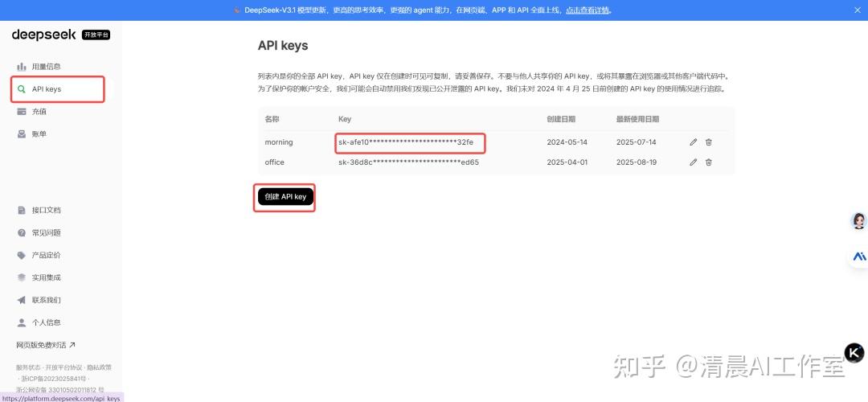Open 常见问题 FAQ page
Screen dimensions: 868x402
point(46,233)
